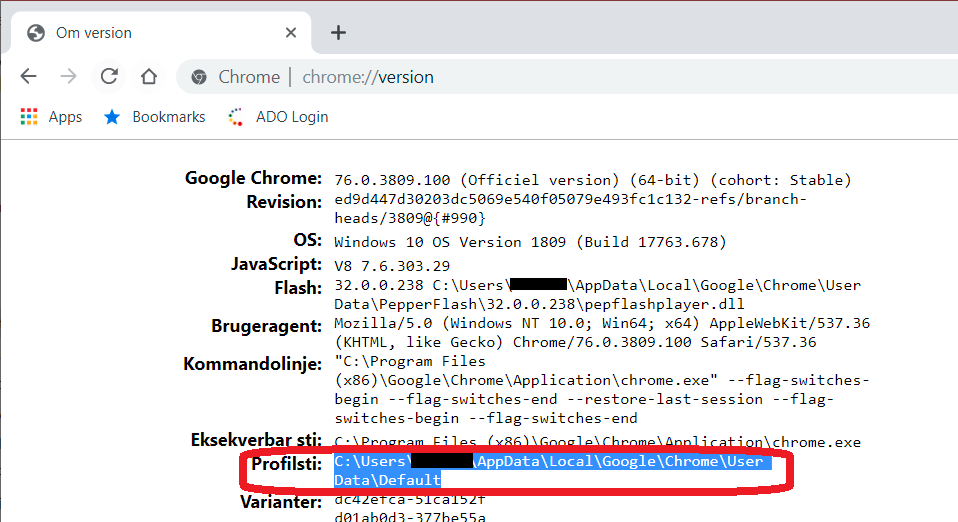Click the Mozilla/5.0 user agent string
Viewport: 958px width, 522px height.
[x=602, y=333]
